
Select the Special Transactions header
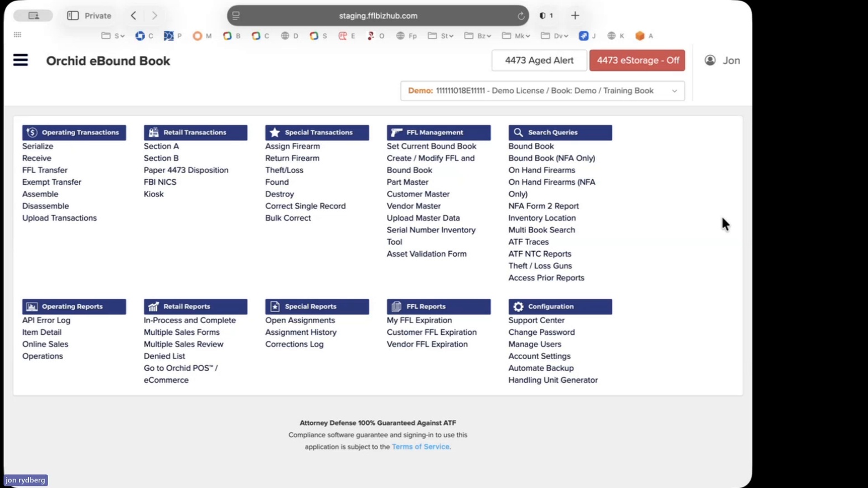317,132
